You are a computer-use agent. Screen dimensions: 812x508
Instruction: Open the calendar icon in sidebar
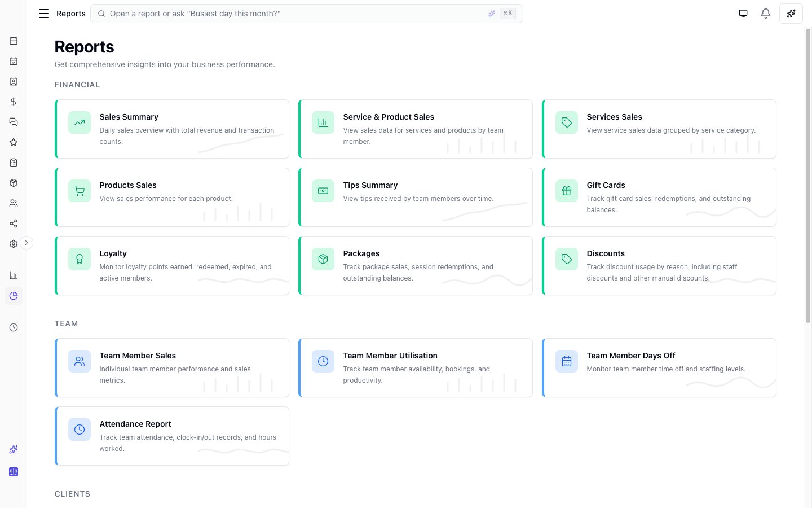click(14, 41)
